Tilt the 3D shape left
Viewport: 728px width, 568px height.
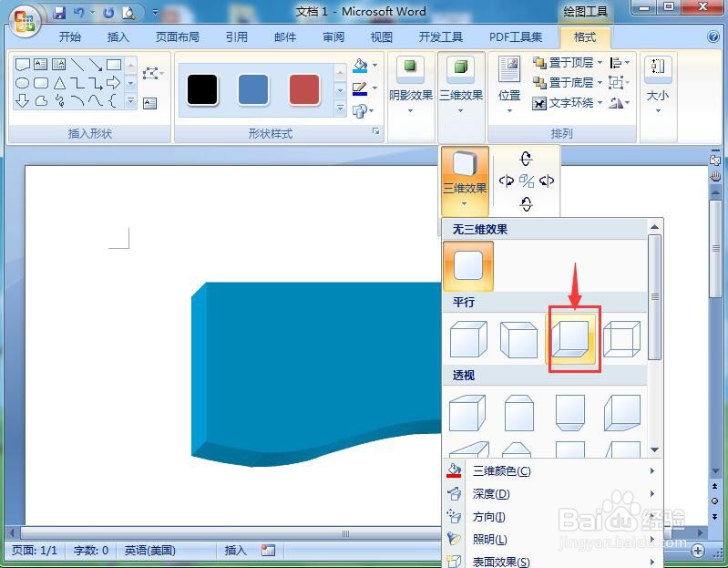506,181
